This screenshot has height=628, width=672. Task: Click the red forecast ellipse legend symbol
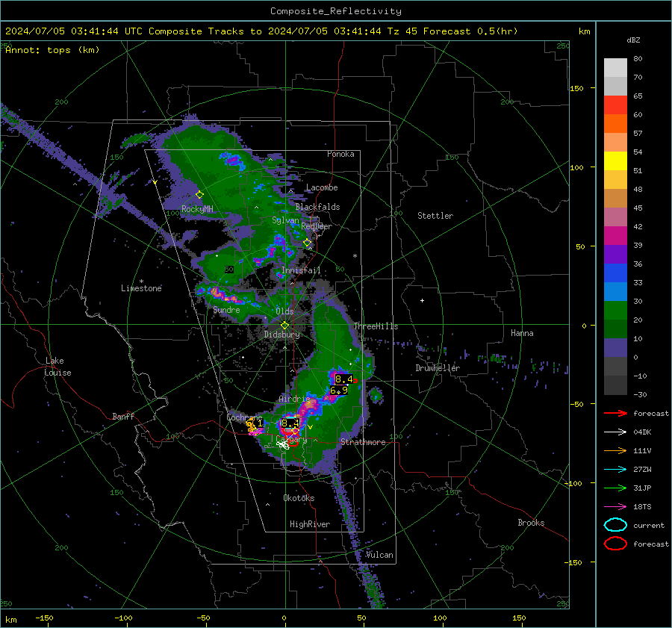(x=615, y=544)
